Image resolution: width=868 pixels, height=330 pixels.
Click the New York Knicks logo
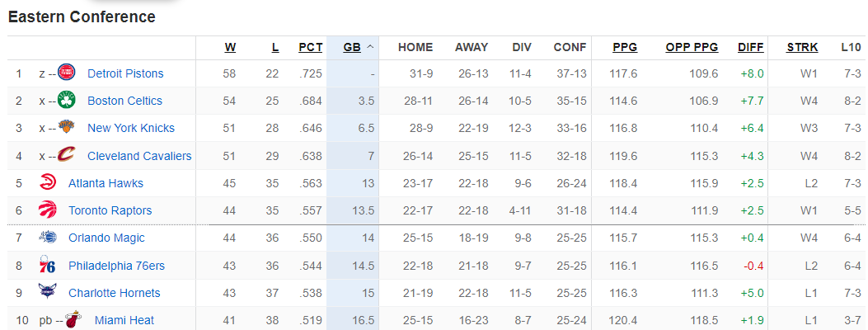67,128
